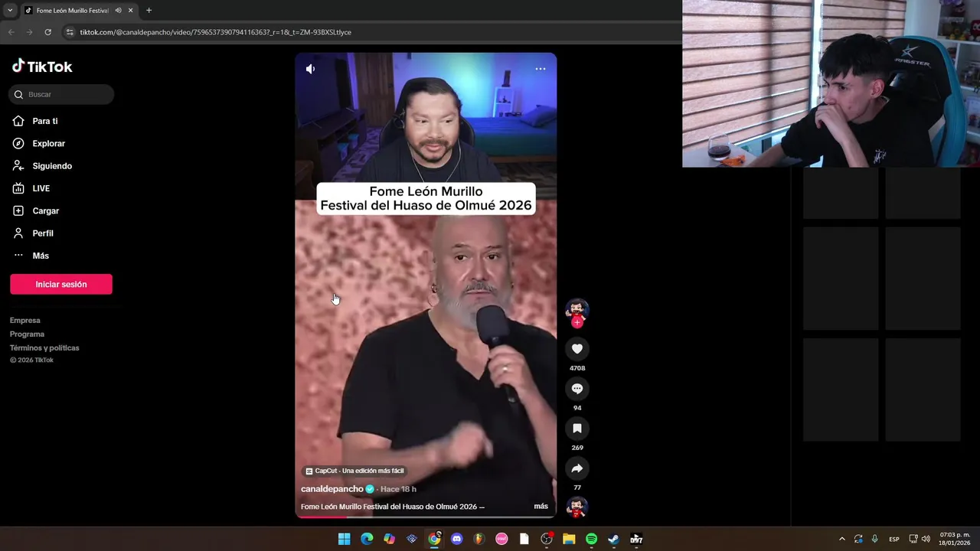This screenshot has width=980, height=551.
Task: Open creator avatar above the like button
Action: (577, 310)
